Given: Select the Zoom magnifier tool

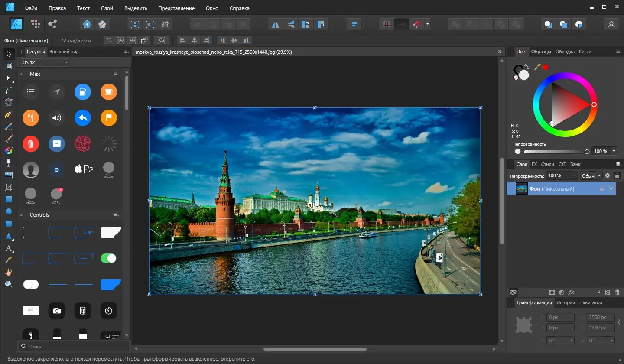Looking at the screenshot, I should click(8, 284).
